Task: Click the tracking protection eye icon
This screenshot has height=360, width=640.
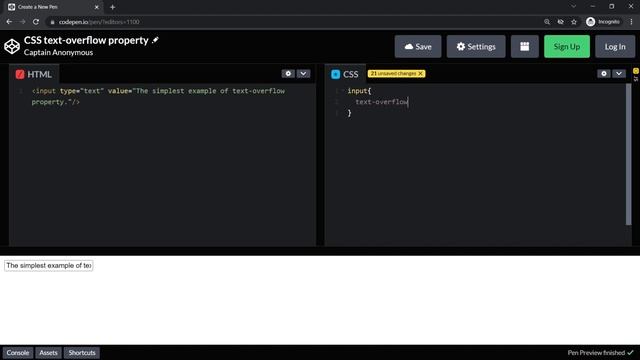Action: pyautogui.click(x=560, y=22)
